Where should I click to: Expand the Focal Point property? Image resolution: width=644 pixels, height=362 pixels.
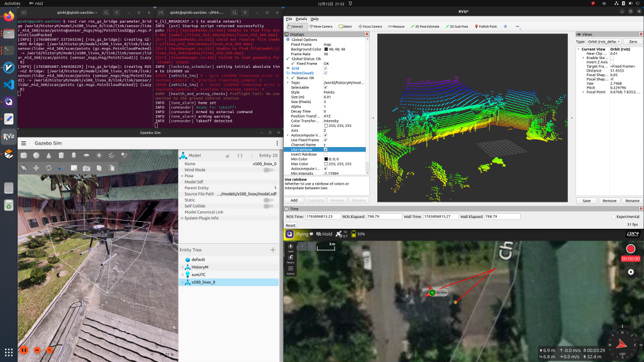pyautogui.click(x=584, y=92)
